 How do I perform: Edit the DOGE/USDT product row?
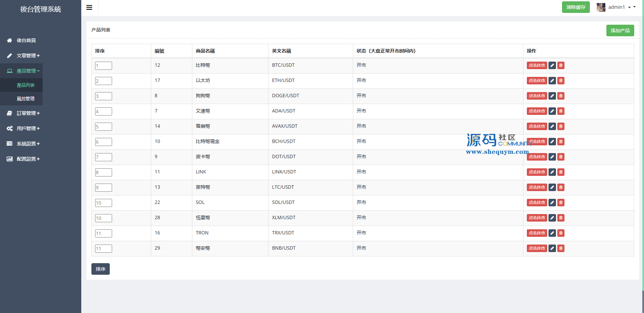pos(552,96)
